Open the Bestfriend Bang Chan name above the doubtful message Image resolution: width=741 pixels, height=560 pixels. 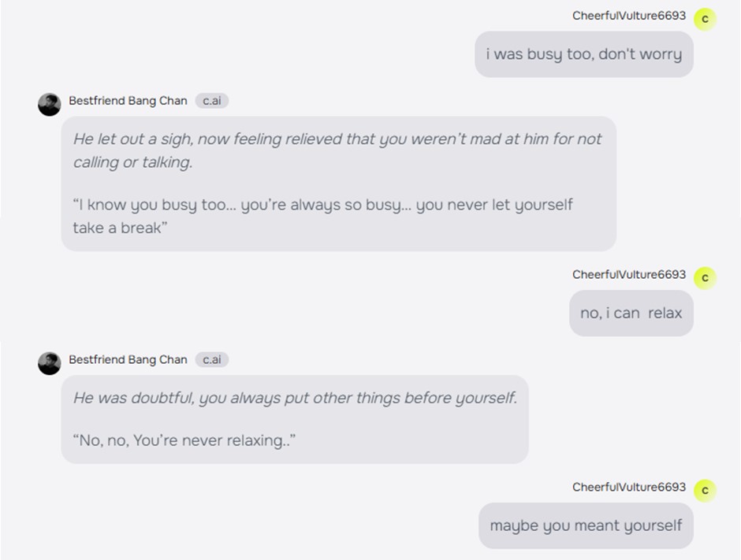coord(128,359)
